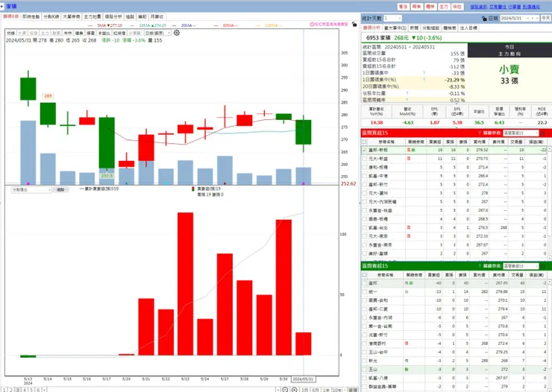This screenshot has height=392, width=552.
Task: Open the 月營收 tab
Action: click(157, 16)
